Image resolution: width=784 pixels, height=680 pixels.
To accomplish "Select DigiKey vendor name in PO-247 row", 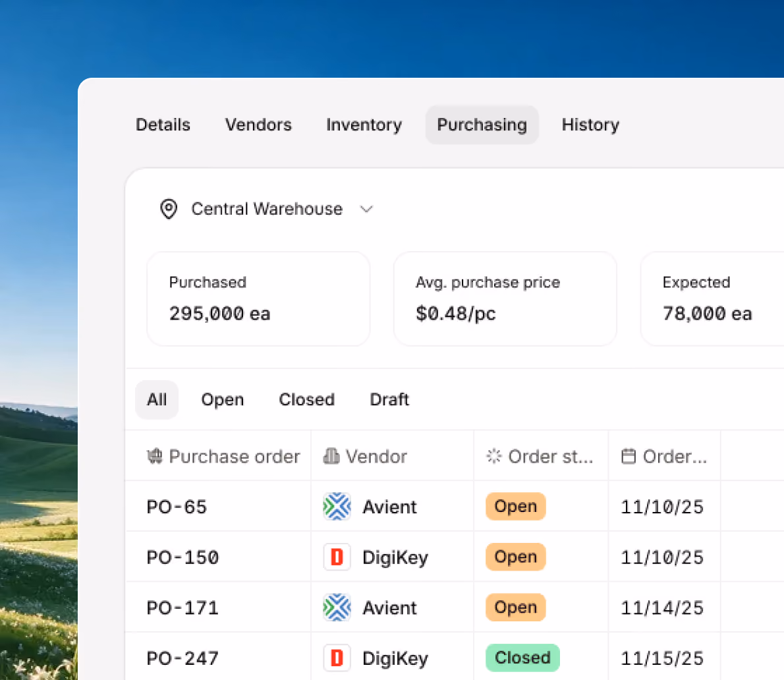I will 395,659.
